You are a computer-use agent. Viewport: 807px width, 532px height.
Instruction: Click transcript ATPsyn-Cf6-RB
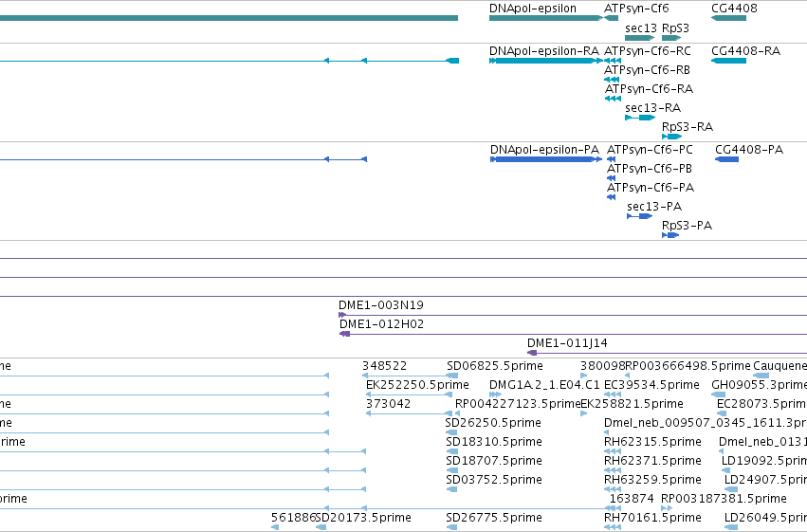[x=612, y=80]
